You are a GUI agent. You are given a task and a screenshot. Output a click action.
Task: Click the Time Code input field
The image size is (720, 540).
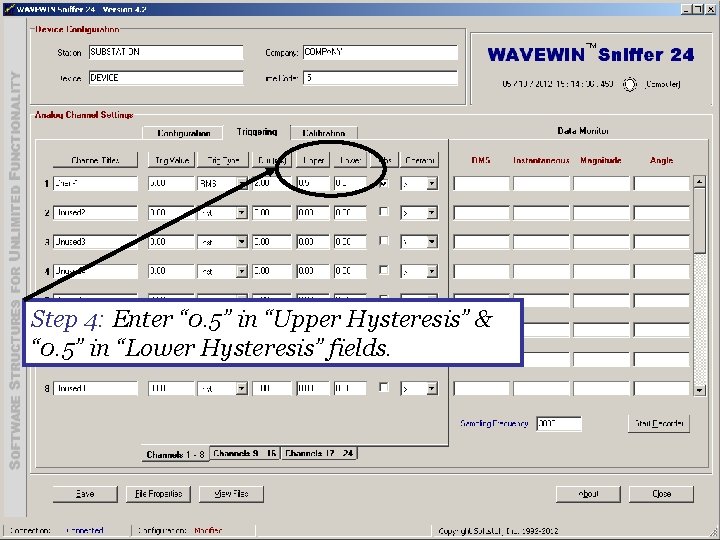coord(380,78)
